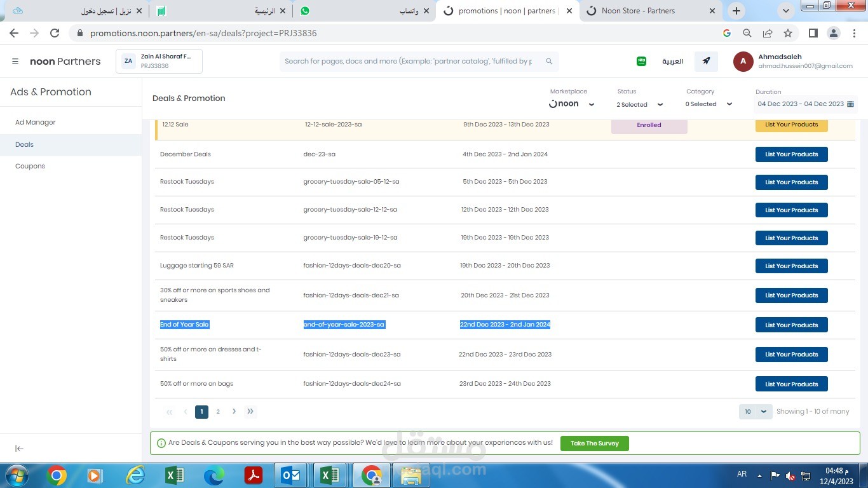Show hidden system tray icons

point(759,475)
